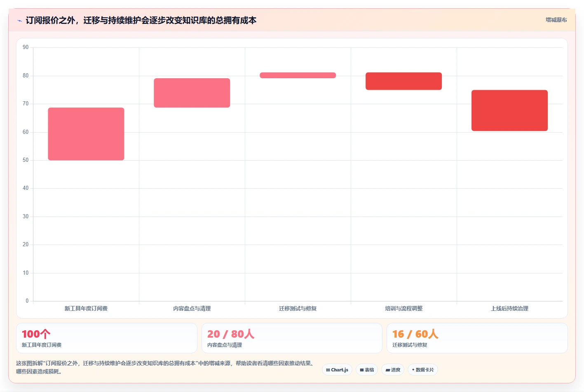This screenshot has height=392, width=584.
Task: Click y-axis tick value 90
Action: (26, 47)
